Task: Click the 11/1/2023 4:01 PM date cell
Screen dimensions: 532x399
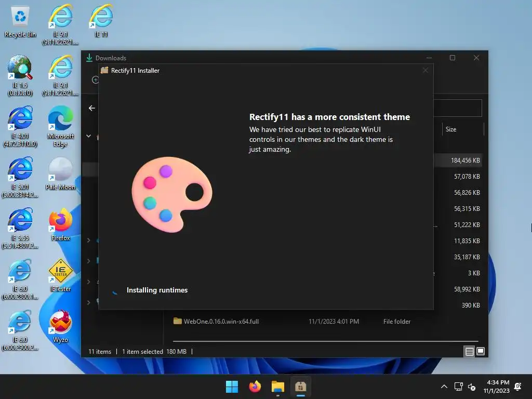Action: click(334, 321)
